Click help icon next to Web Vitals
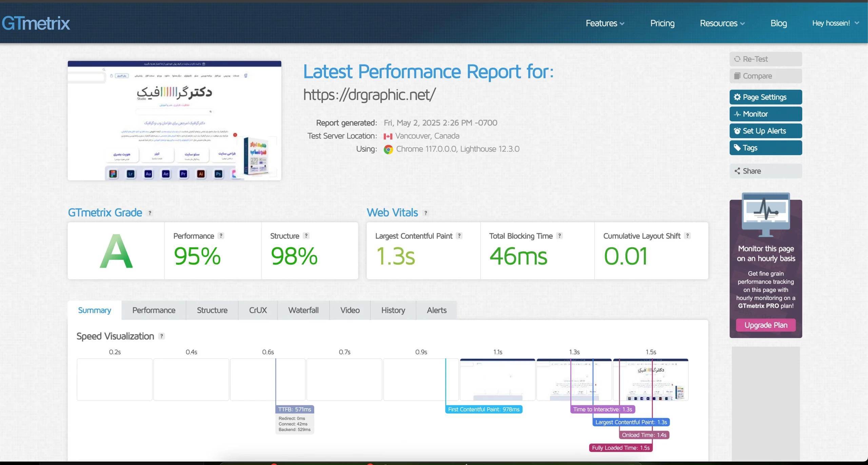 coord(426,213)
